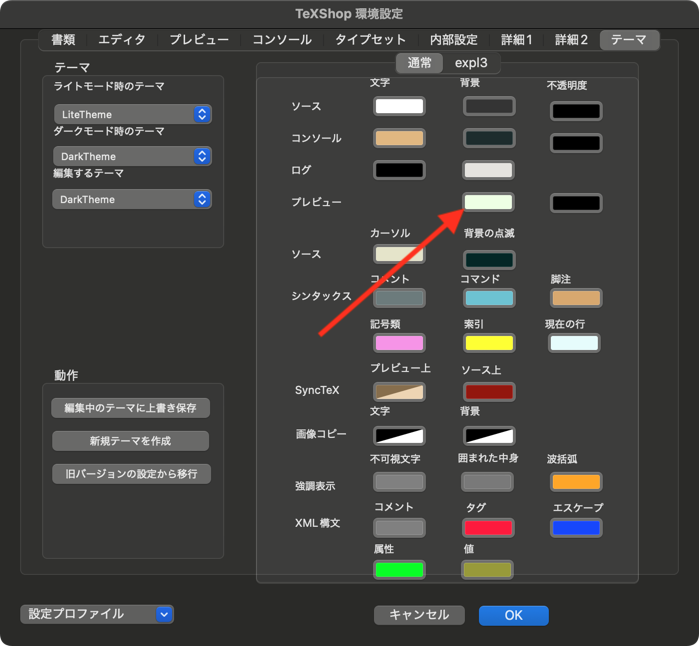Open the 画像コピー 文字 color well
699x646 pixels.
point(399,436)
